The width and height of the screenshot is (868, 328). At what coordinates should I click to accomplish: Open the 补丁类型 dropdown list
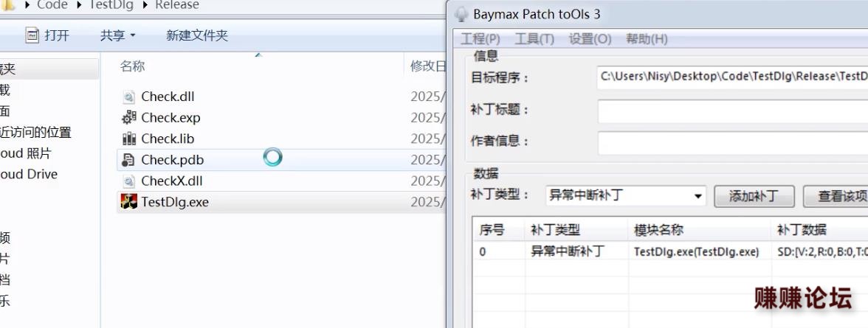(x=698, y=196)
